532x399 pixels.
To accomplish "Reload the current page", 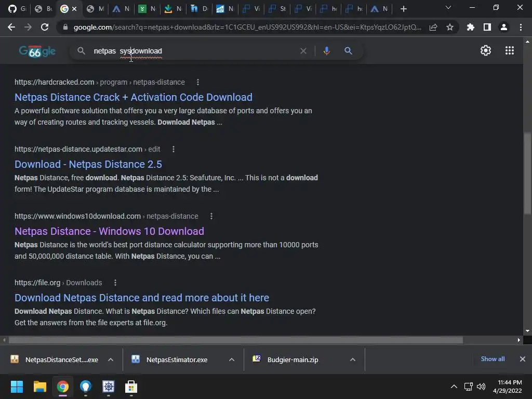I will coord(45,27).
